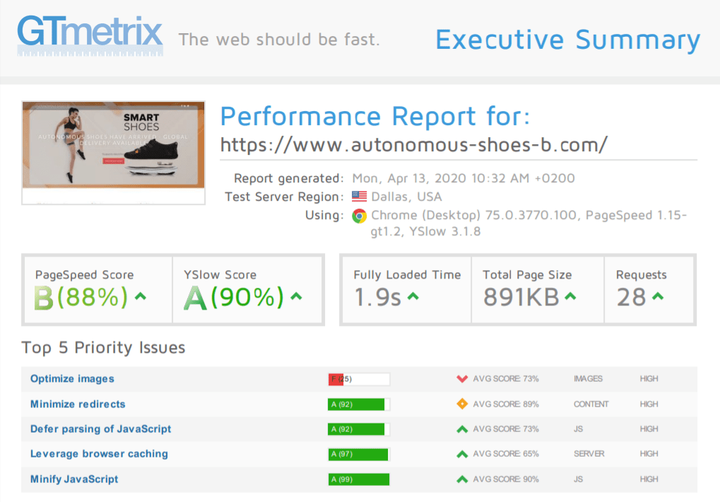Click the arrow next to Total Page Size

(x=570, y=296)
